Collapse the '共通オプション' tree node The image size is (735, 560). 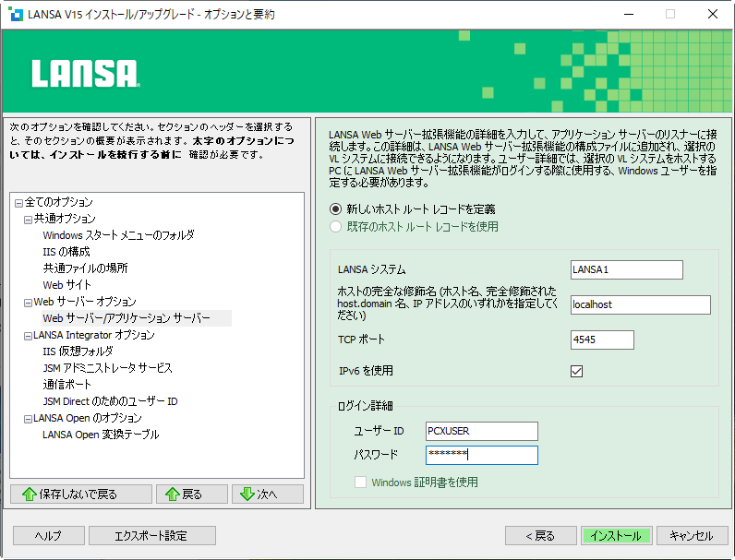pos(28,220)
